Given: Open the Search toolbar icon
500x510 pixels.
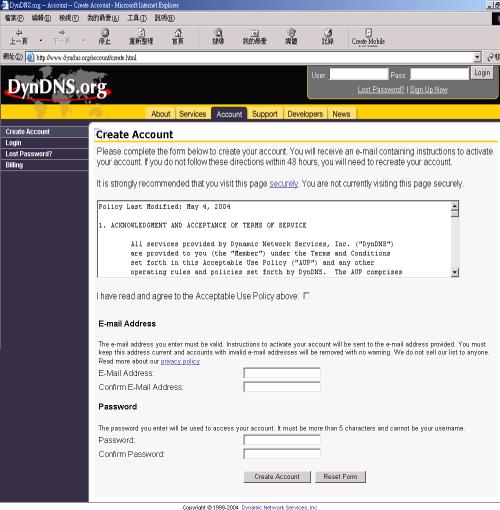Looking at the screenshot, I should coord(218,37).
